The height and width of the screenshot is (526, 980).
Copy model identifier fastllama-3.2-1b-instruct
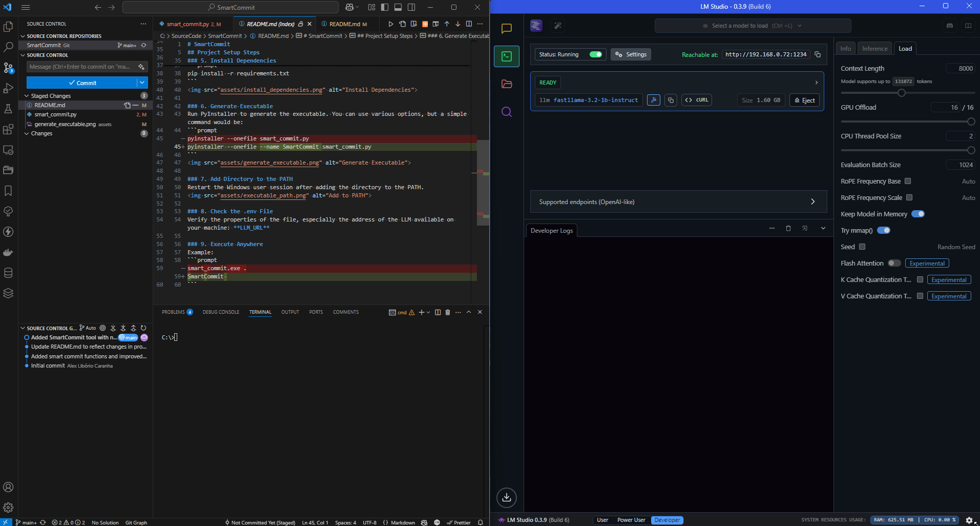671,100
